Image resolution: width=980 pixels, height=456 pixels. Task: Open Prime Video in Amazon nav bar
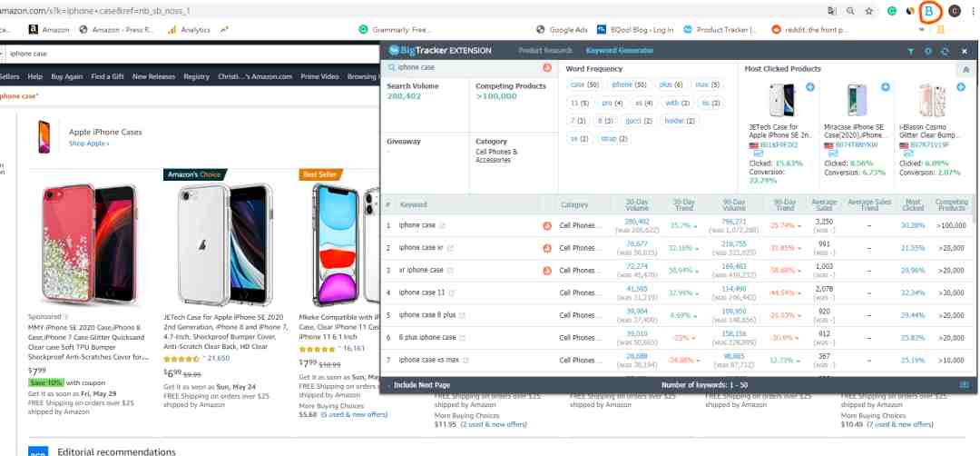point(319,76)
